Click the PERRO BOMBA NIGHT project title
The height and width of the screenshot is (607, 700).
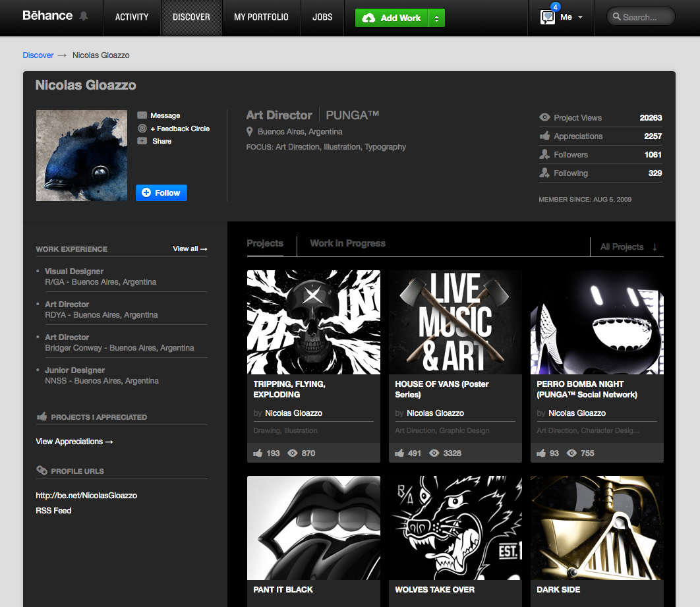click(587, 390)
